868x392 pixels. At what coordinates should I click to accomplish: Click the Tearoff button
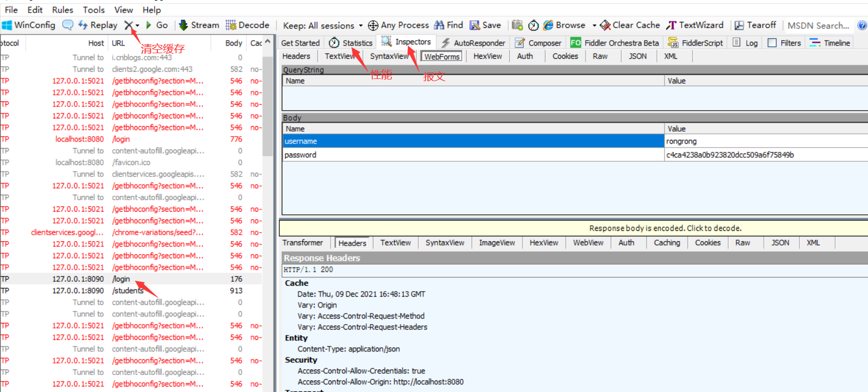755,25
